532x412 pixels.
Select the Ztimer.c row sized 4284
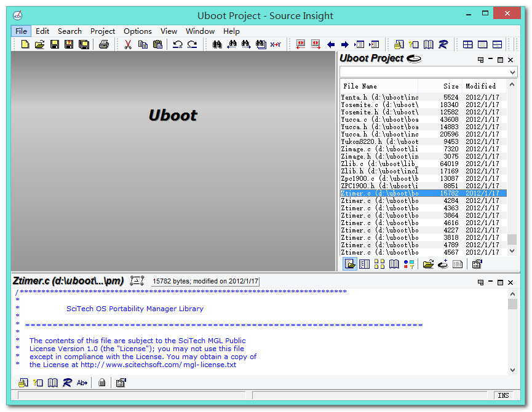(x=423, y=200)
